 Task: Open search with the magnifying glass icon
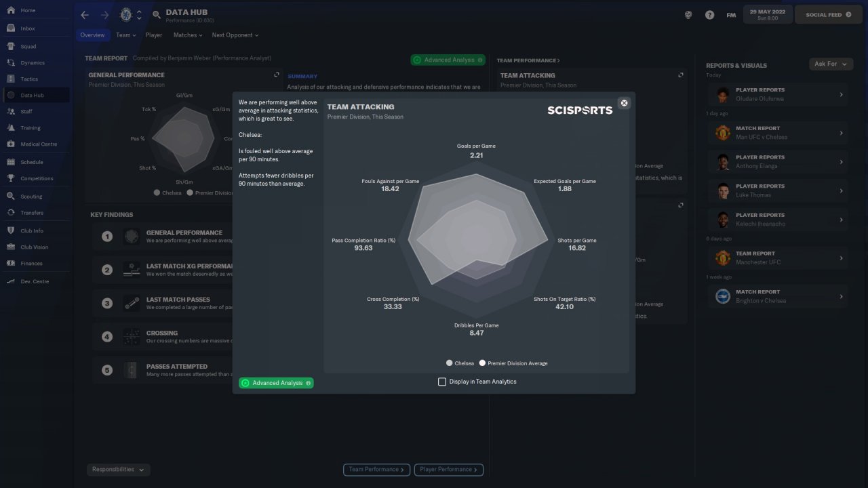pyautogui.click(x=157, y=14)
